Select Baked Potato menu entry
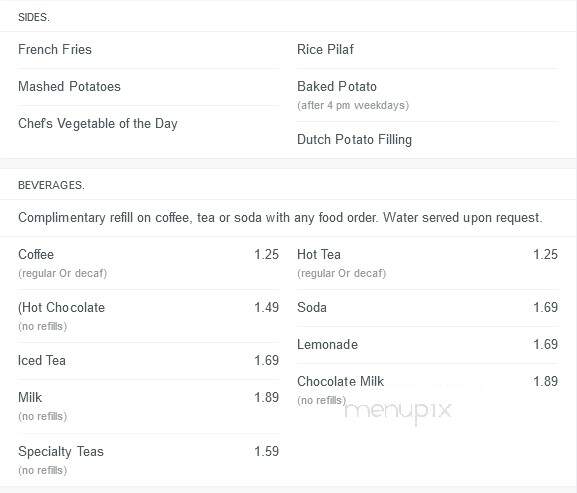The image size is (577, 493). (337, 86)
